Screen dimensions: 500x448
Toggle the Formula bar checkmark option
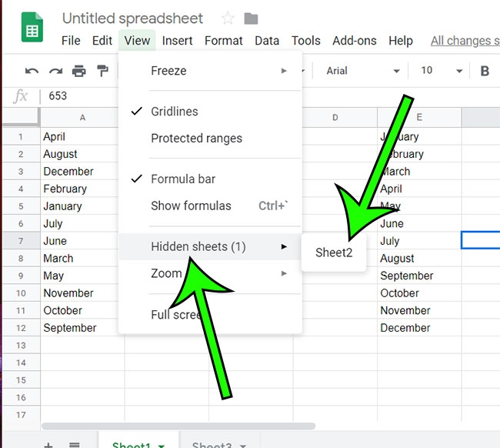pyautogui.click(x=183, y=179)
